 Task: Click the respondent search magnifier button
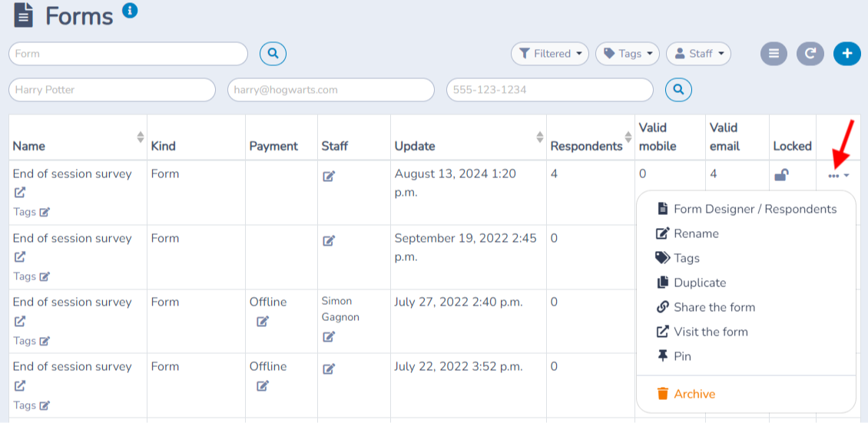(x=679, y=89)
